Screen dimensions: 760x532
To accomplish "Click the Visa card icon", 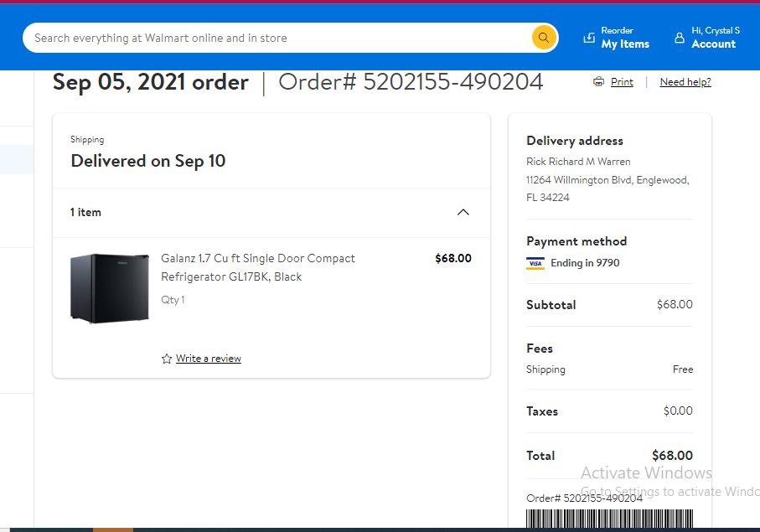I will click(x=535, y=263).
